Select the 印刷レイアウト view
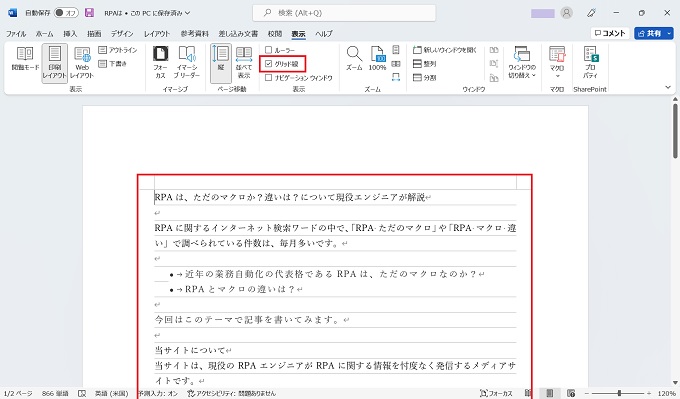The height and width of the screenshot is (399, 680). tap(55, 63)
